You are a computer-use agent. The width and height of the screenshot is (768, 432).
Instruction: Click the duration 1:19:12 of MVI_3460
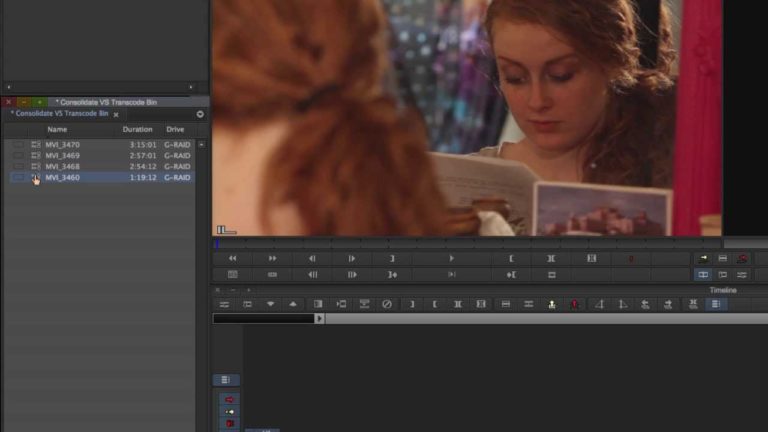[143, 177]
